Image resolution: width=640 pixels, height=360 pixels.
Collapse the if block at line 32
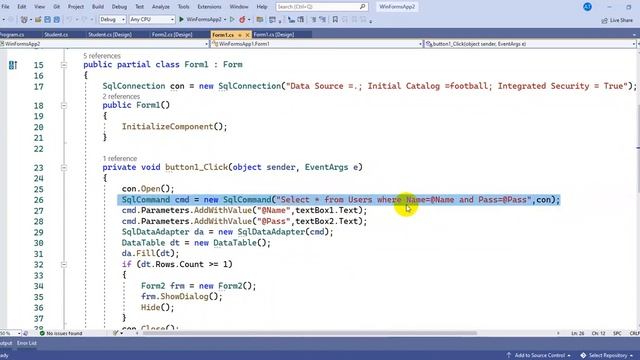tap(64, 265)
